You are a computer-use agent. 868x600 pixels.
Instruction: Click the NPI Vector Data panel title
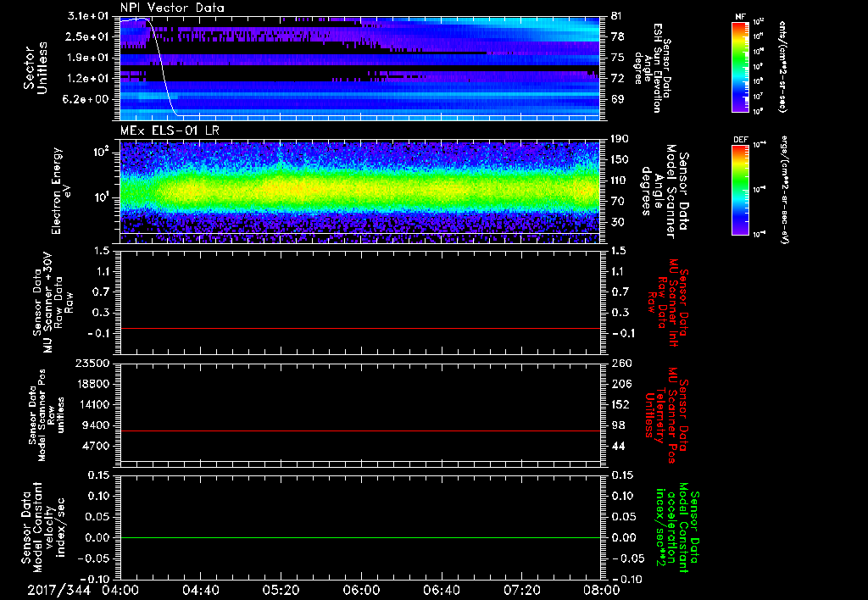172,8
